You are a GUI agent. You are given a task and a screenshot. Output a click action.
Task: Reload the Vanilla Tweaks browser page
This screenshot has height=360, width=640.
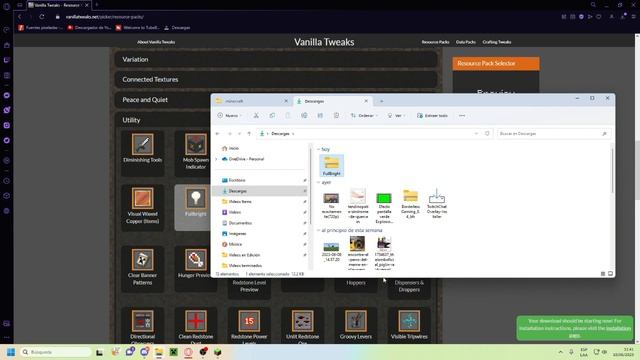point(42,17)
